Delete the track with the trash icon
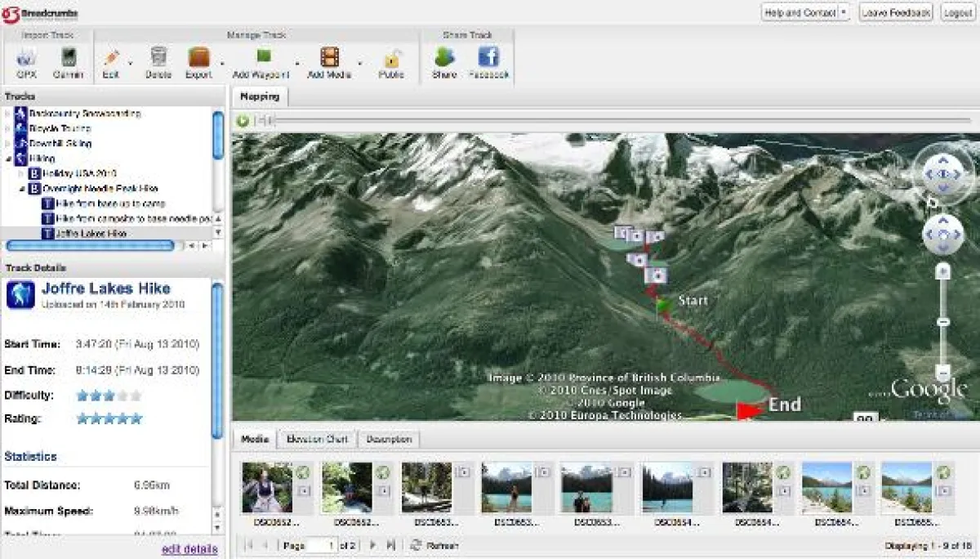980x559 pixels. (x=158, y=56)
